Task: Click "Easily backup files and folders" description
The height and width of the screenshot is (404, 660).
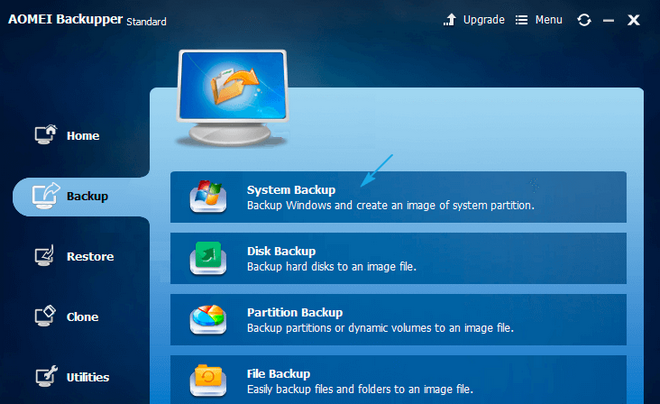Action: [360, 389]
